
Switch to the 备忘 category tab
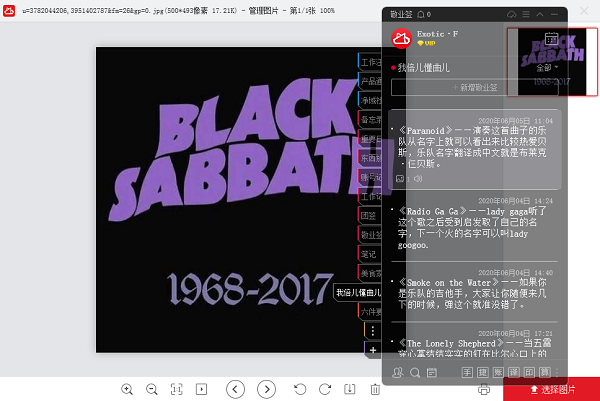click(x=370, y=120)
